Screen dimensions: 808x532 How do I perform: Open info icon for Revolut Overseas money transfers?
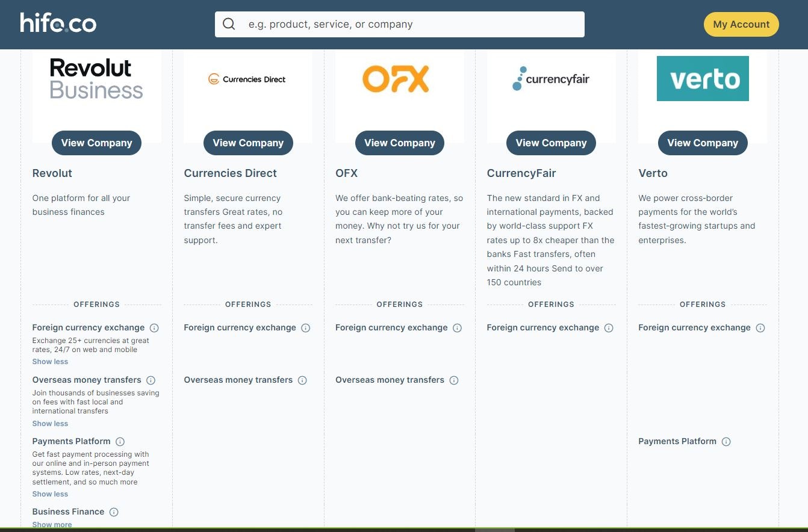(x=151, y=380)
